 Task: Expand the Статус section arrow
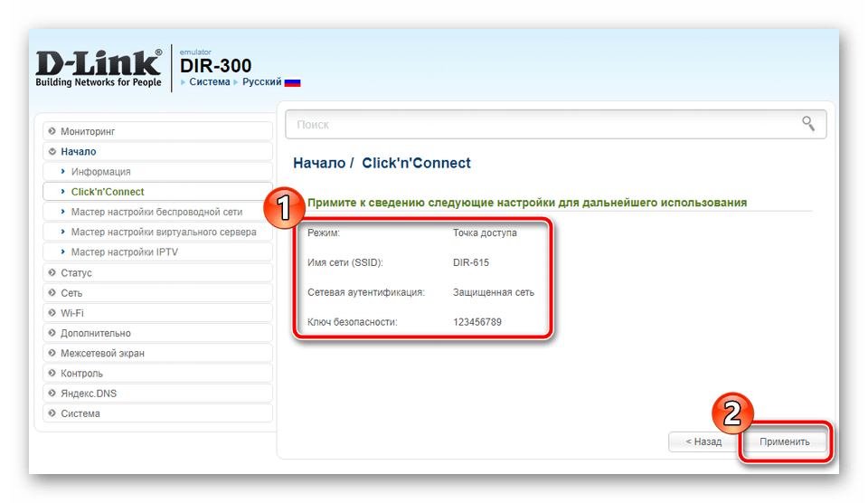pyautogui.click(x=52, y=272)
